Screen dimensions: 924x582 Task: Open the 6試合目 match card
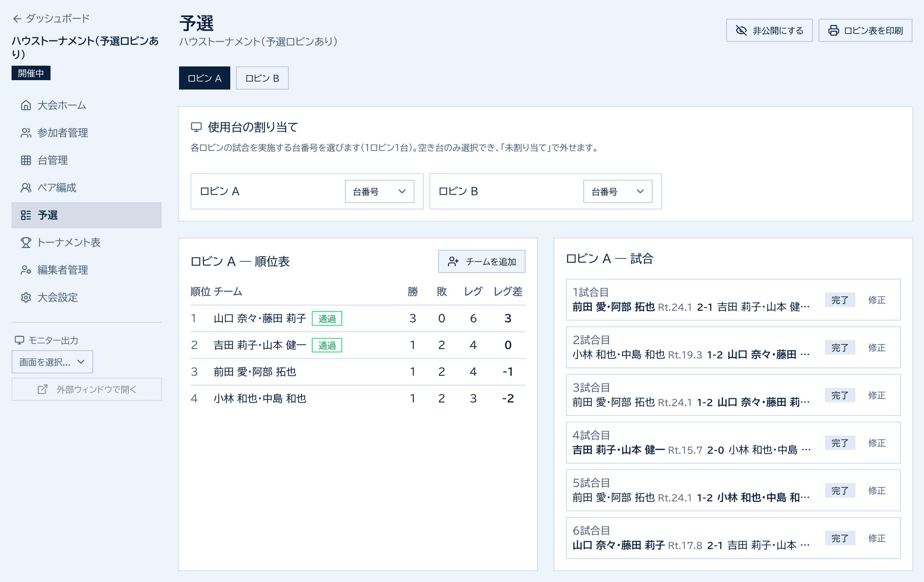click(733, 538)
